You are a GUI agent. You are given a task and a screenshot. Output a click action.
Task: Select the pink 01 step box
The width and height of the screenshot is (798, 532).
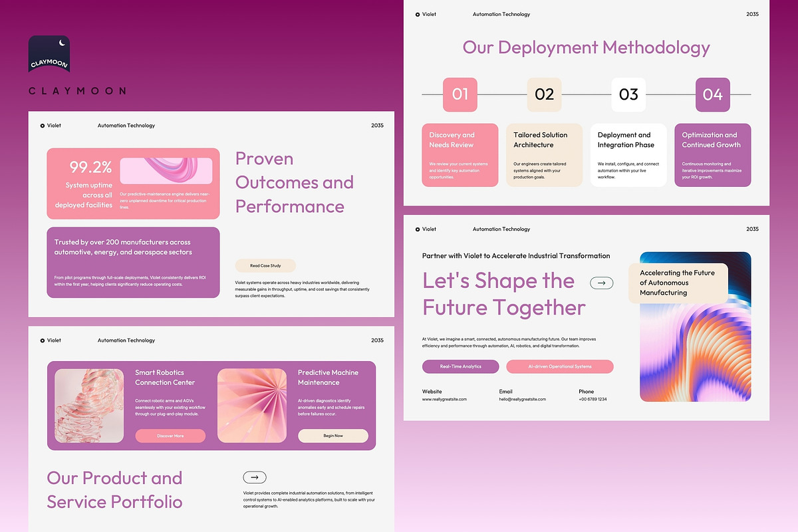[460, 94]
